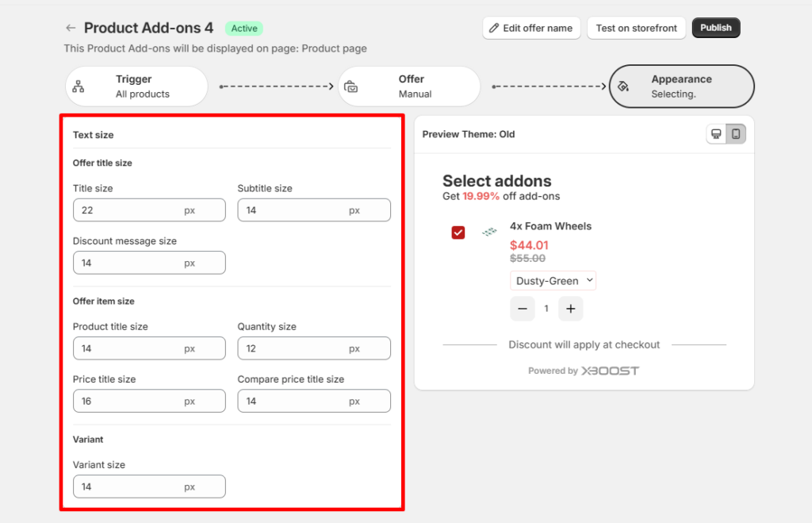Viewport: 812px width, 523px height.
Task: Click the Title size input field
Action: pos(127,210)
